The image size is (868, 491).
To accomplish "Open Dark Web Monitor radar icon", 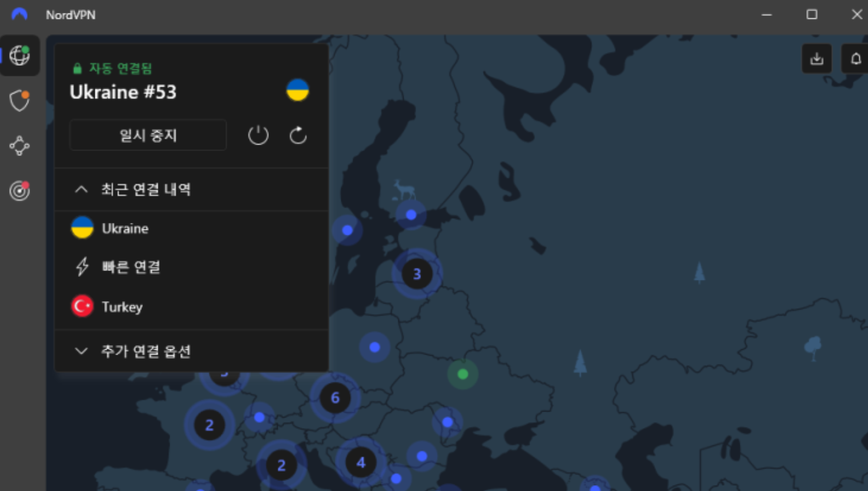I will coord(19,191).
